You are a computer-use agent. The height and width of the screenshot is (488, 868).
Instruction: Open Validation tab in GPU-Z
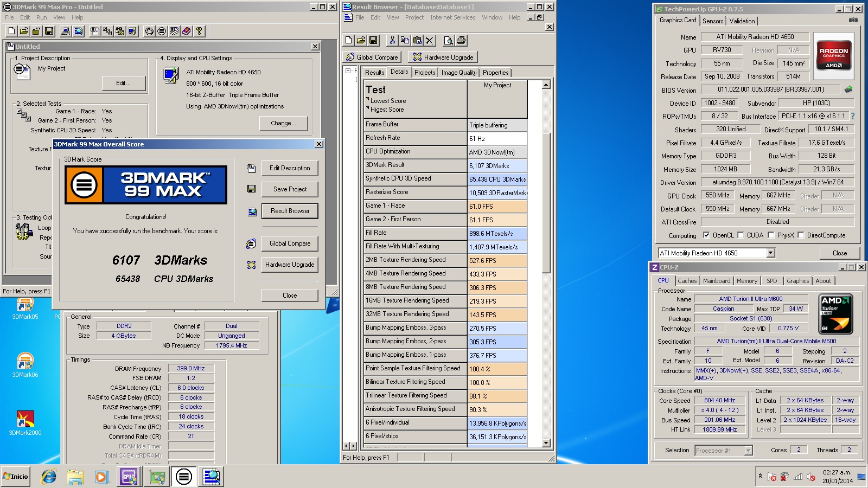pos(742,21)
